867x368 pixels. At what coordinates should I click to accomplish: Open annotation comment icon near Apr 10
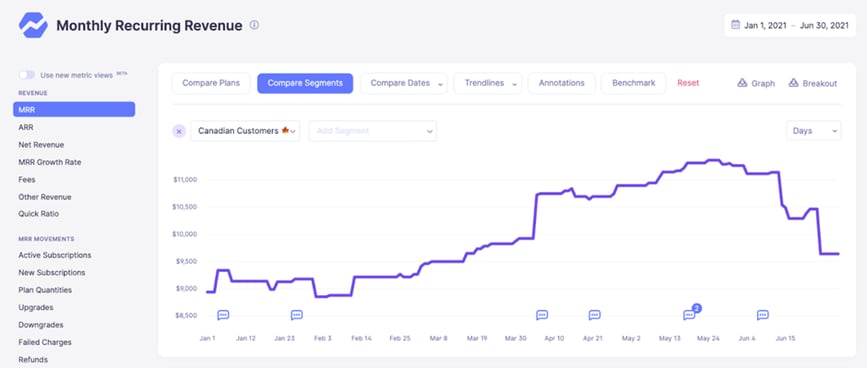coord(542,315)
